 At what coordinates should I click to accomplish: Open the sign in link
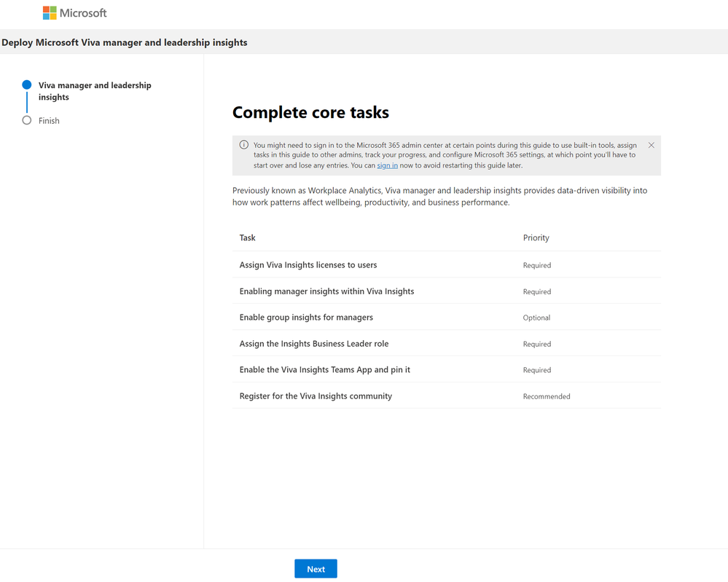point(387,165)
